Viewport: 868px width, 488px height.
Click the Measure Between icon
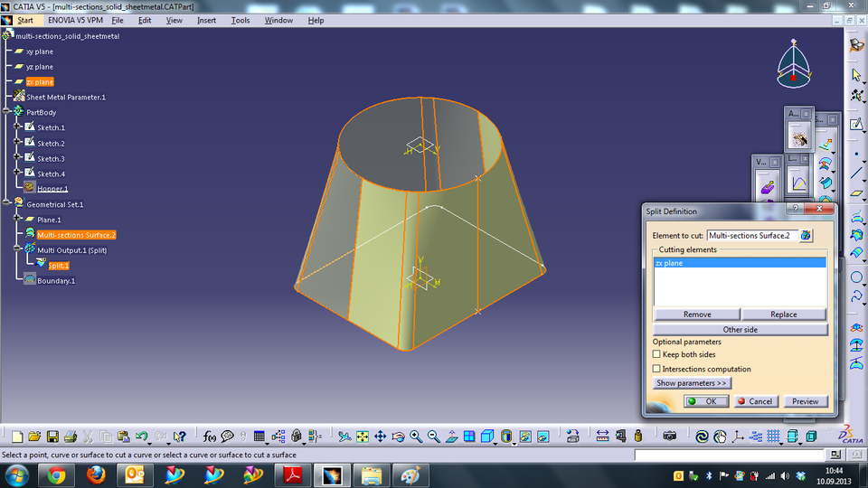pyautogui.click(x=603, y=436)
